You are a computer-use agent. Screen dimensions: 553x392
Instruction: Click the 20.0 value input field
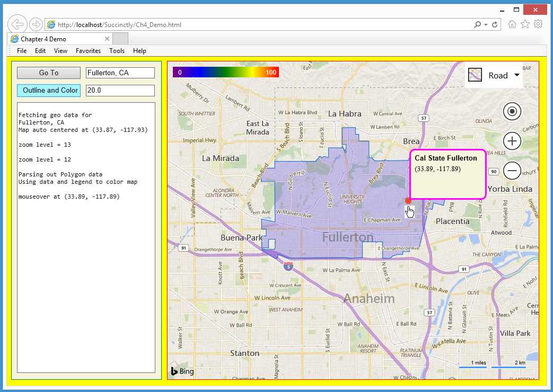pyautogui.click(x=120, y=90)
